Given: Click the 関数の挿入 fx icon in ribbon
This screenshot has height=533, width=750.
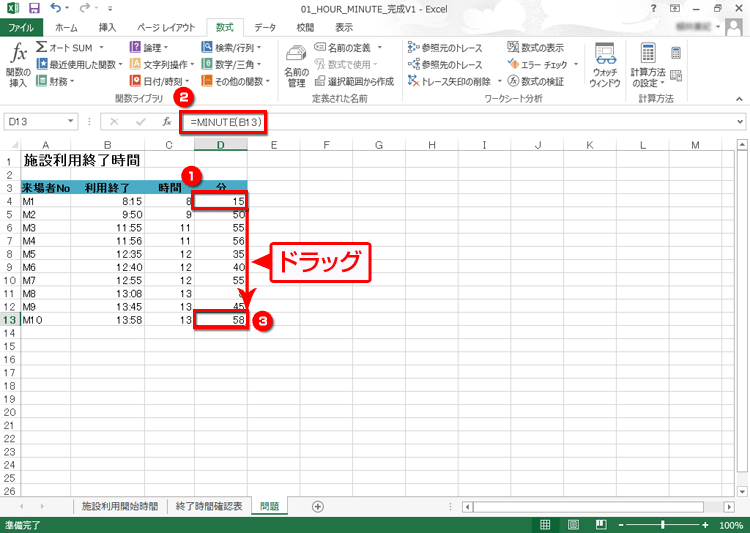Looking at the screenshot, I should (x=19, y=64).
